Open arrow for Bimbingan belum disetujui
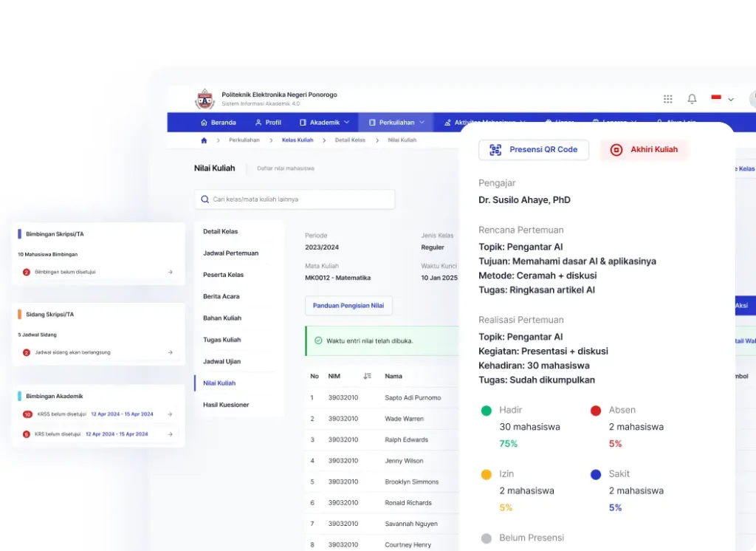 (x=170, y=272)
